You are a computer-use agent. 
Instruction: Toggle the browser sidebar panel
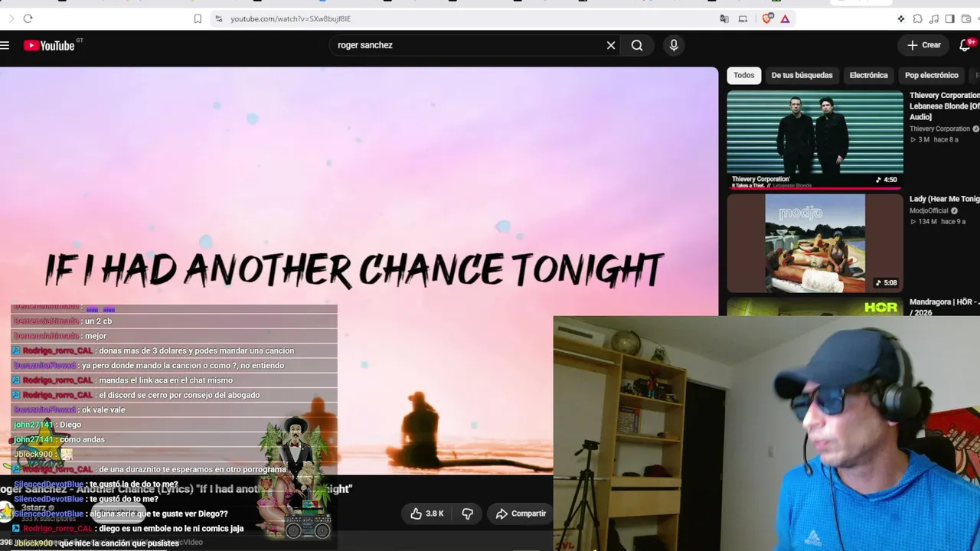point(949,18)
